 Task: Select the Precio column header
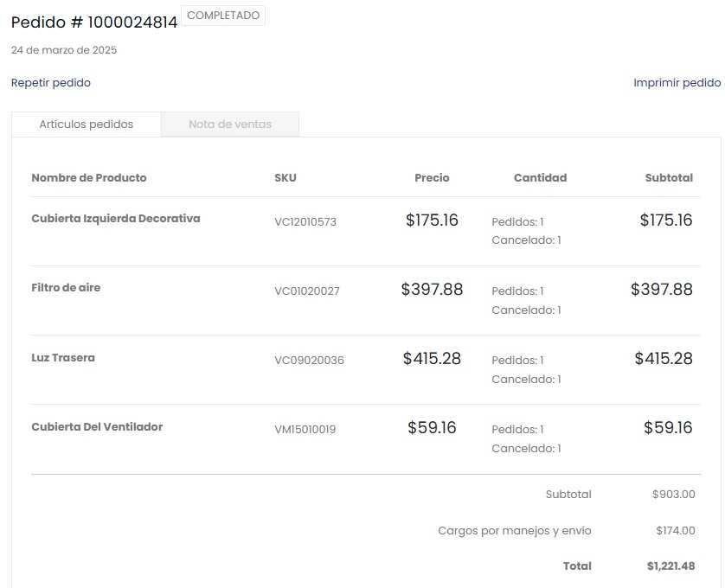pos(432,177)
